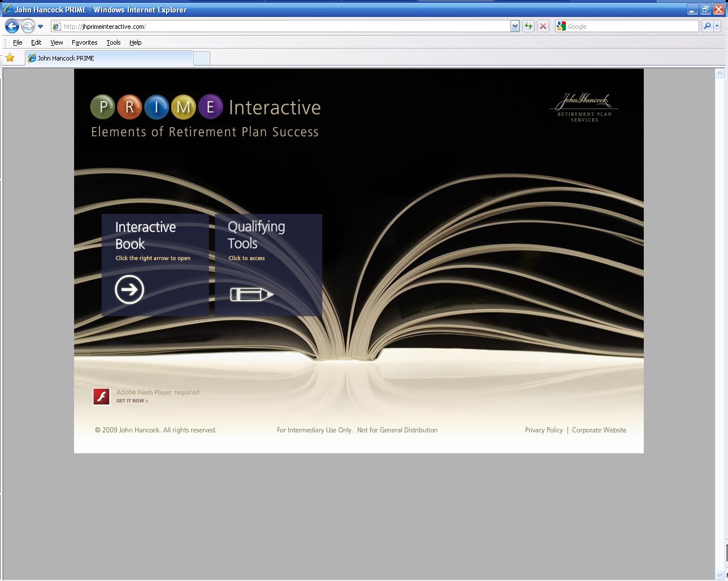Image resolution: width=728 pixels, height=581 pixels.
Task: Select the John Hancock PRIME tab
Action: (x=109, y=58)
